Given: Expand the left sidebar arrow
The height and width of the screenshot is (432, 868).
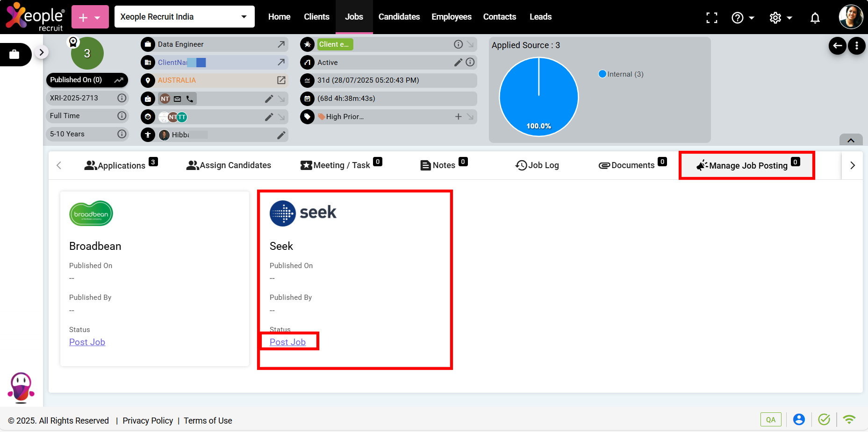Looking at the screenshot, I should tap(41, 52).
